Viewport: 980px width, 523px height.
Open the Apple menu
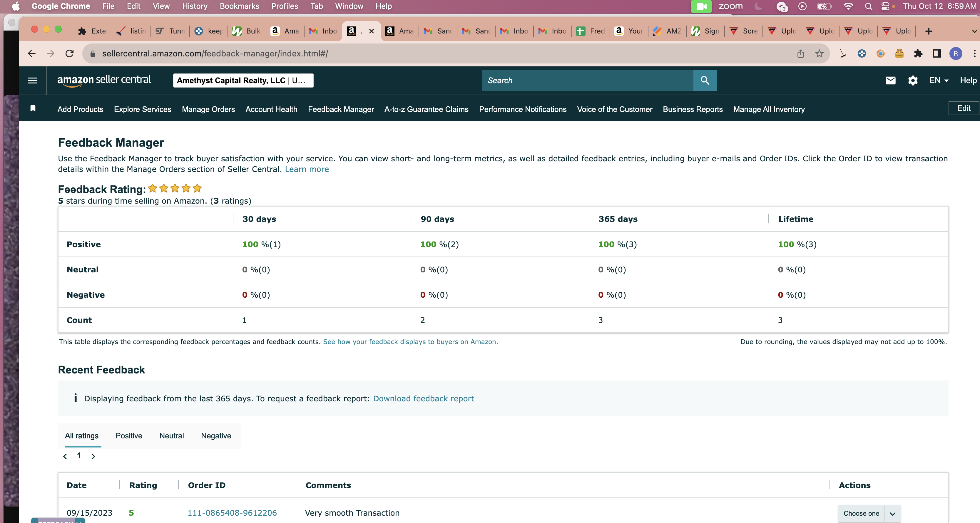coord(16,6)
